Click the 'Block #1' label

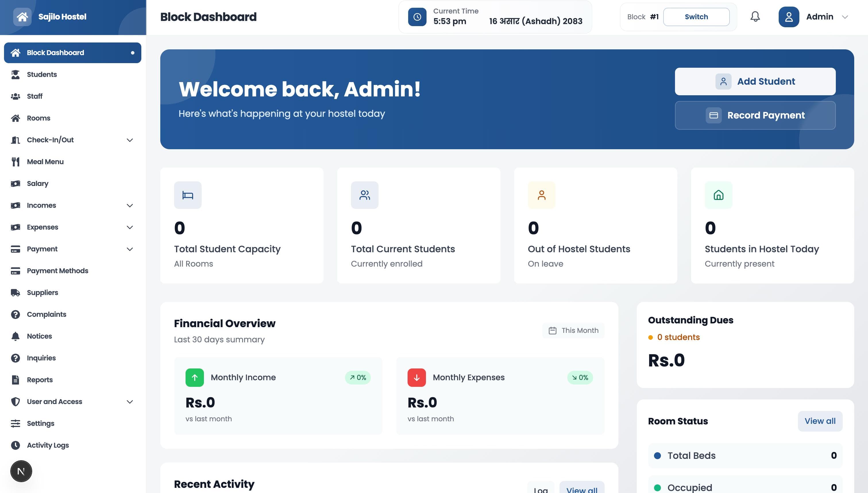(x=643, y=17)
